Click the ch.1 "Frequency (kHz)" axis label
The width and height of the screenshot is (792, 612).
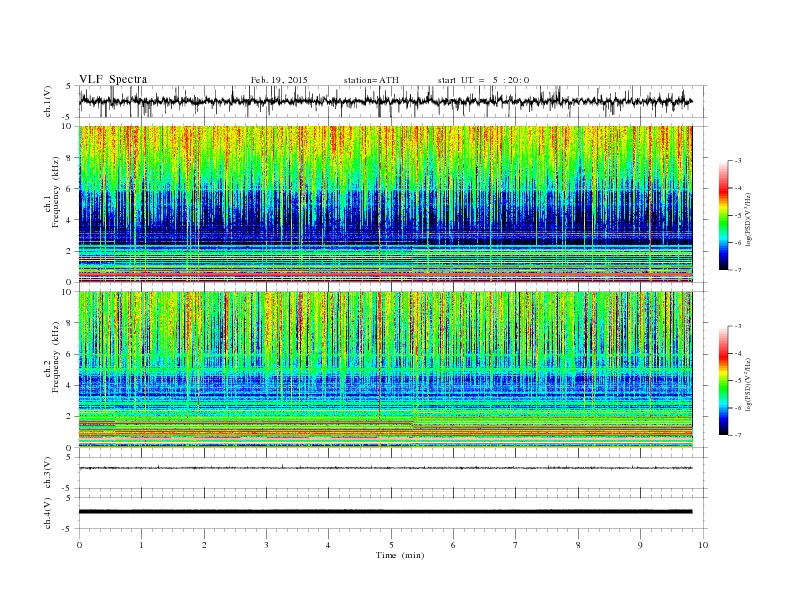pos(56,192)
